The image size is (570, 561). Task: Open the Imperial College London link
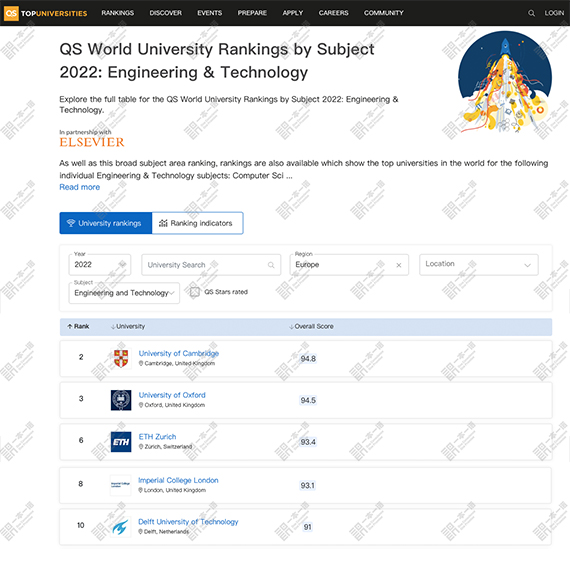click(178, 480)
